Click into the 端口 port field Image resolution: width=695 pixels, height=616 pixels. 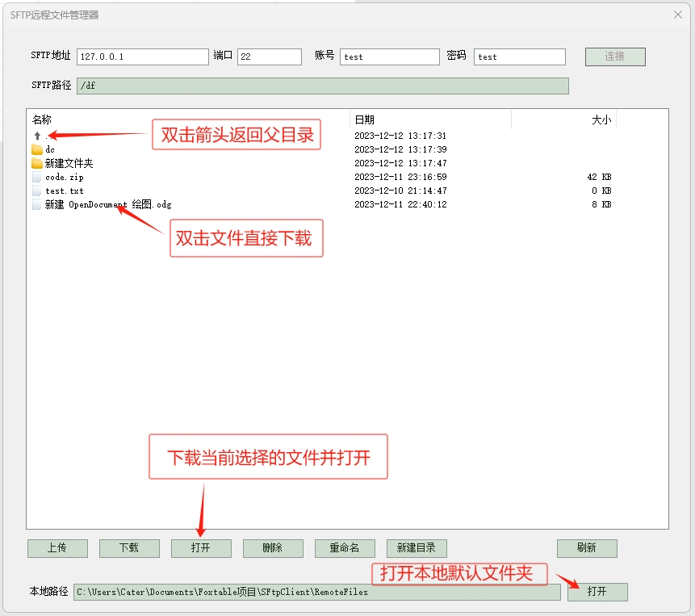[269, 57]
